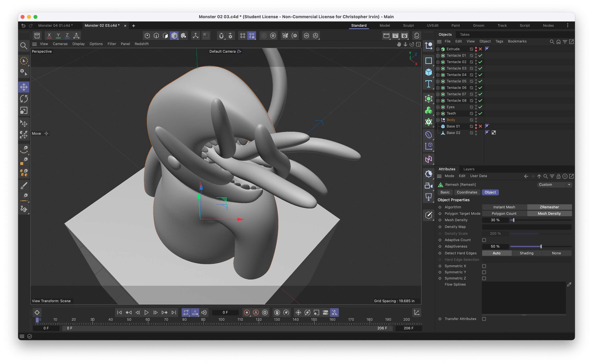Play the animation forward
The image size is (593, 364).
(x=146, y=313)
